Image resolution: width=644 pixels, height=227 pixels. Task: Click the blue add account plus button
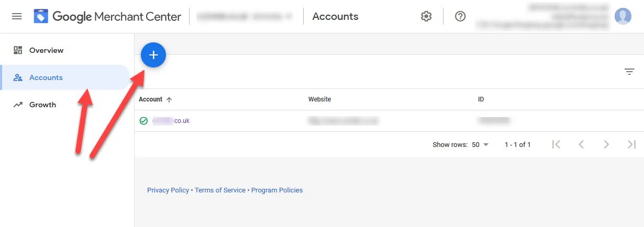click(x=153, y=55)
